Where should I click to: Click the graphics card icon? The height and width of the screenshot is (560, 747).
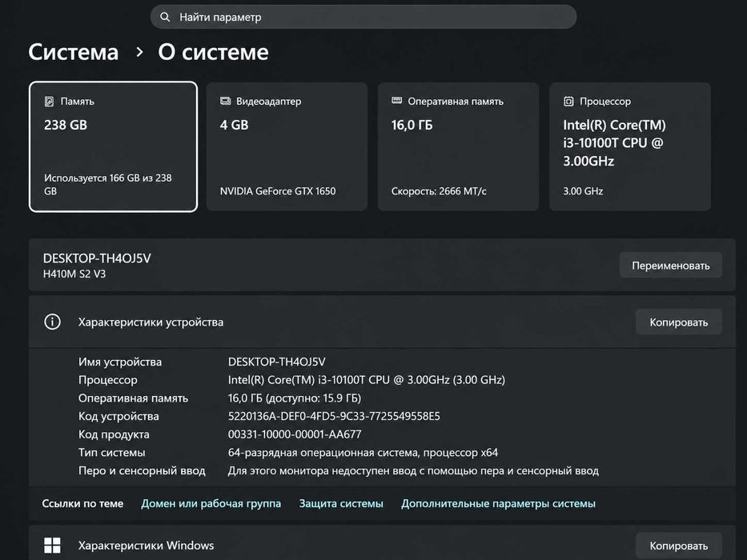click(x=225, y=101)
